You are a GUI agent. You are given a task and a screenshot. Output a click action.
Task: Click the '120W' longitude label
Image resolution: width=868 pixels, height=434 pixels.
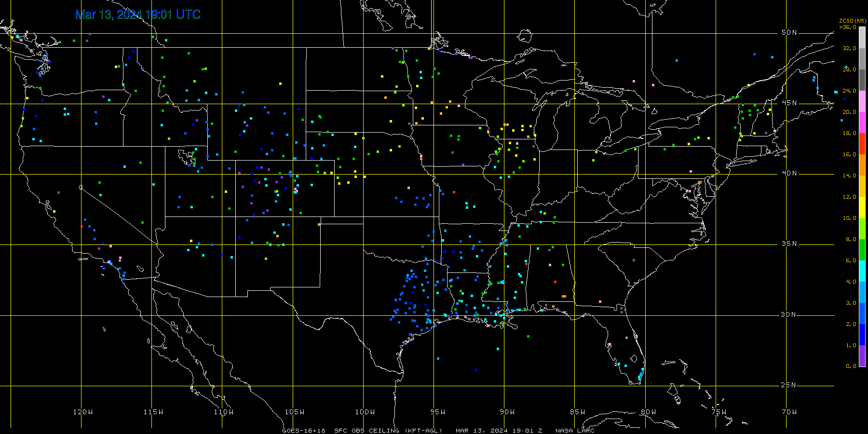coord(83,412)
